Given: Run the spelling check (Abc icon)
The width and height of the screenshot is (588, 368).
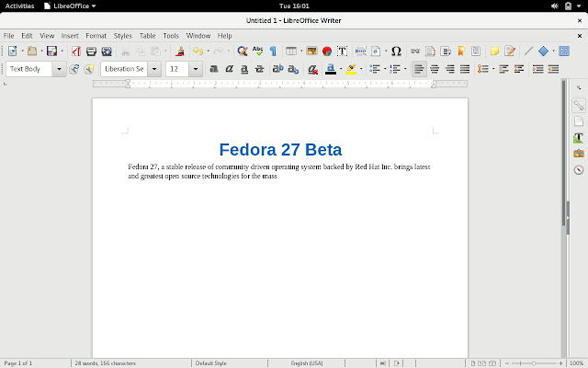Looking at the screenshot, I should (257, 51).
